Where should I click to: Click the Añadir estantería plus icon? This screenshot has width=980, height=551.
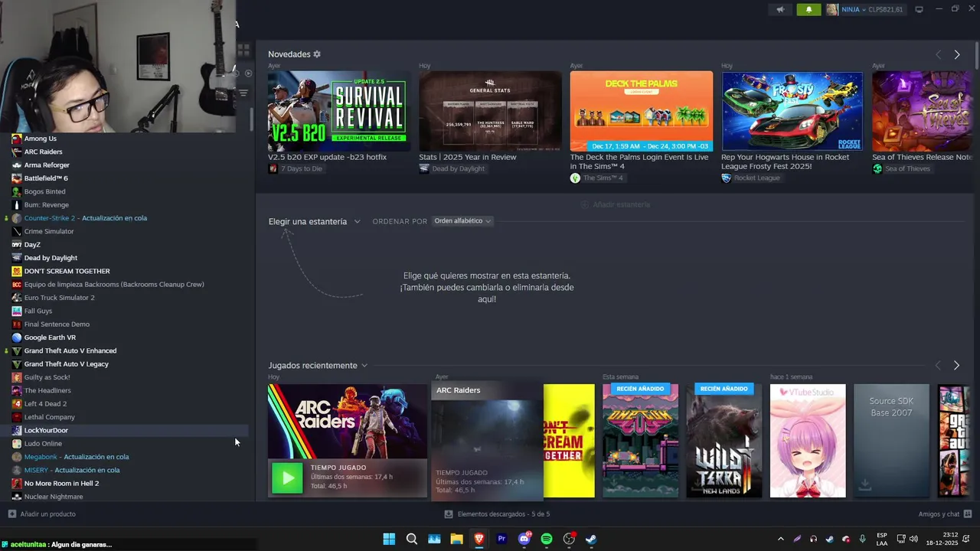tap(585, 204)
